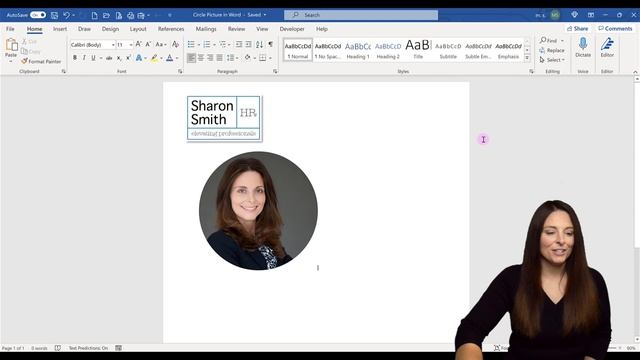Click Align Right icon
This screenshot has width=640, height=360.
(x=210, y=58)
